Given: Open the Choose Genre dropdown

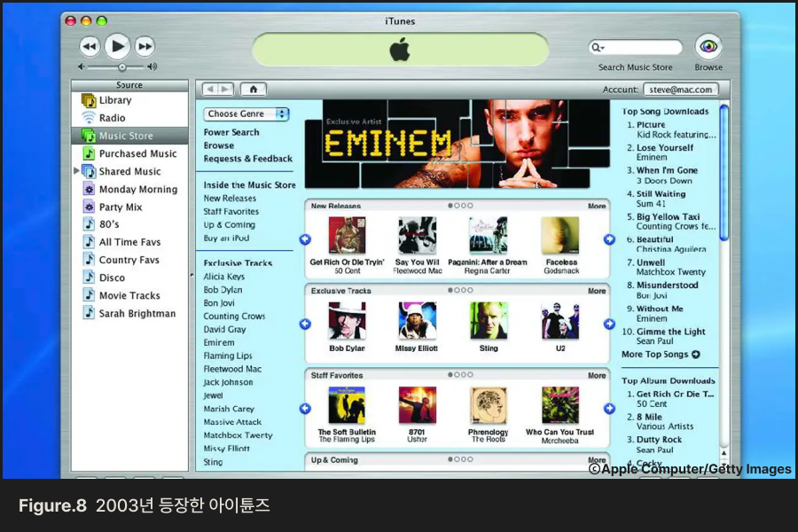Looking at the screenshot, I should [x=246, y=113].
